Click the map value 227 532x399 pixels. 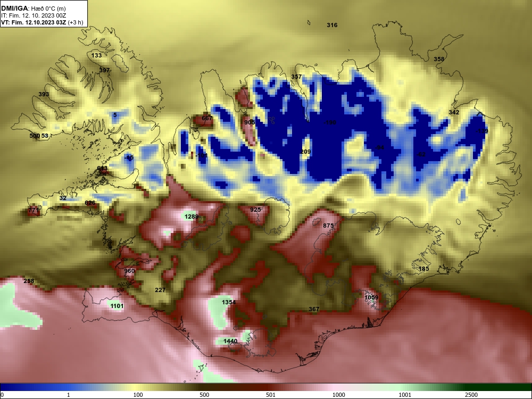pos(160,290)
